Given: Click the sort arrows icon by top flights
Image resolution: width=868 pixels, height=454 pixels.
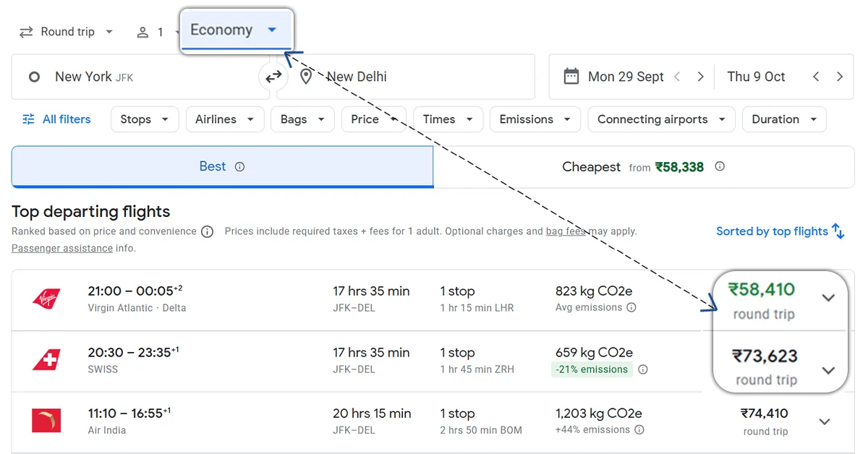Looking at the screenshot, I should [838, 231].
